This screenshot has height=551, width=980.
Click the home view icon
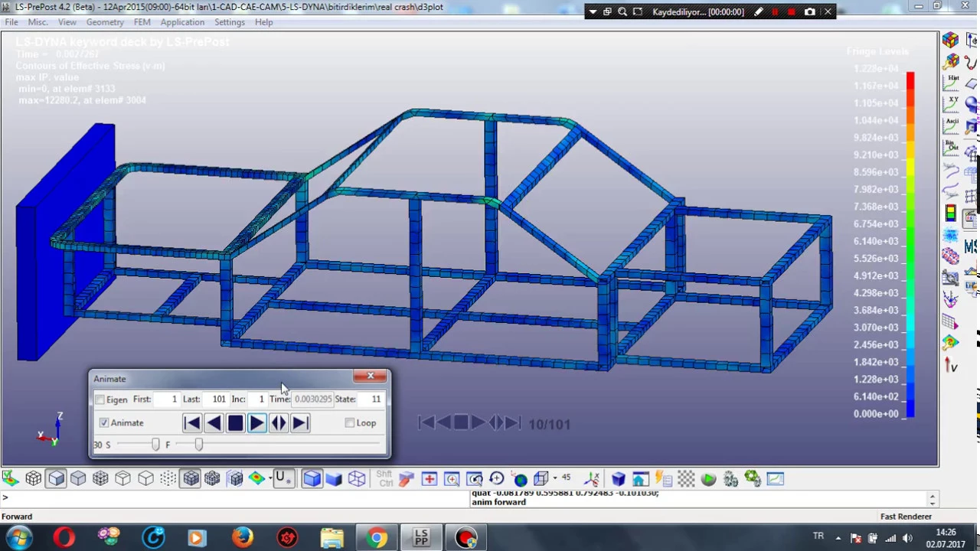point(640,479)
